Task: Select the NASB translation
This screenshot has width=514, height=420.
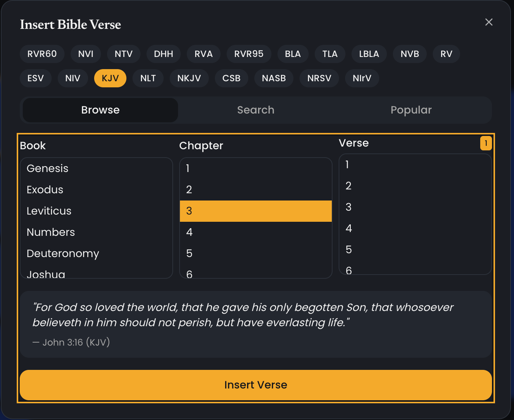Action: pos(274,78)
